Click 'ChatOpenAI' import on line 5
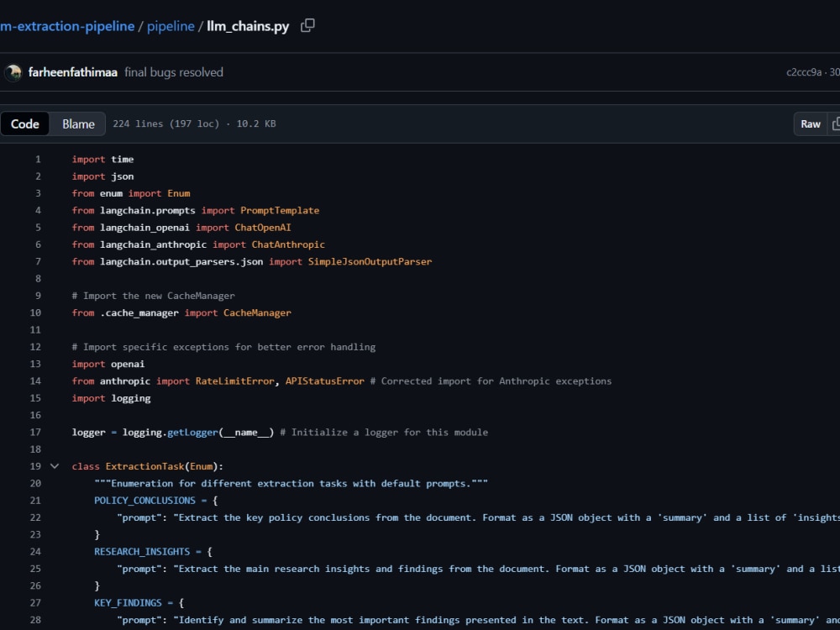 (x=262, y=228)
